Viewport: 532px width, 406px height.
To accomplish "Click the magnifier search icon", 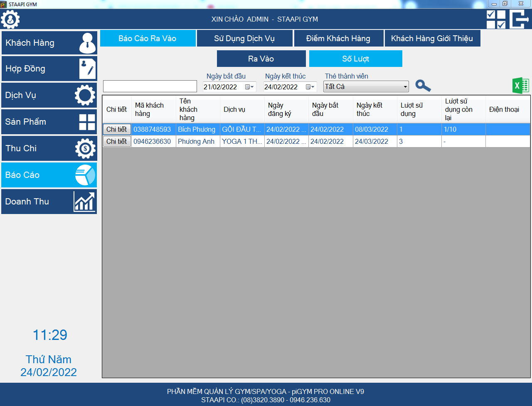I will (423, 86).
